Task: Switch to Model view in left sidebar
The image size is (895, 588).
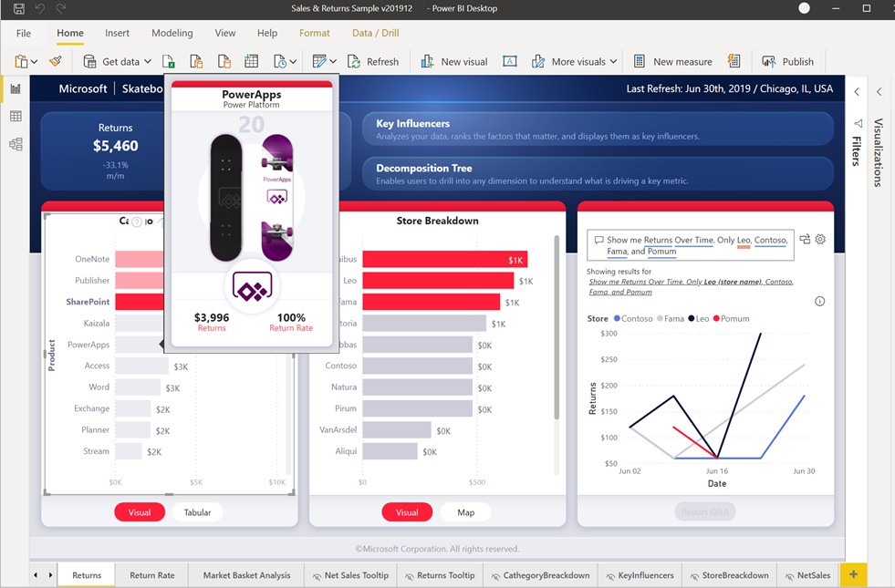Action: click(16, 144)
